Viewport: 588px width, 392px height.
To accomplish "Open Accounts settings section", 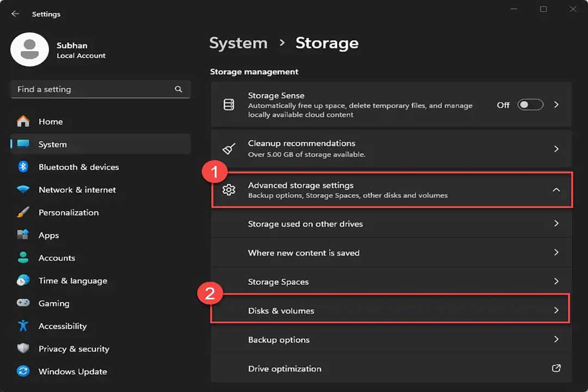I will (101, 258).
